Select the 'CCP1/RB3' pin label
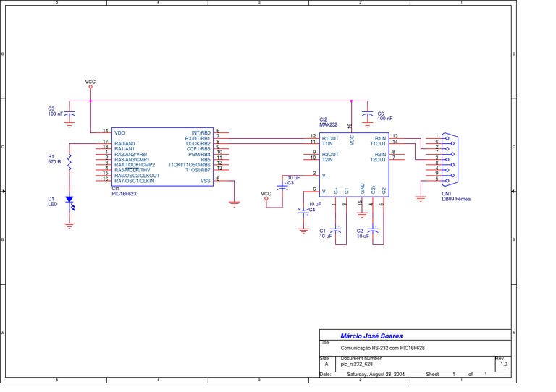The width and height of the screenshot is (556, 392). tap(198, 149)
